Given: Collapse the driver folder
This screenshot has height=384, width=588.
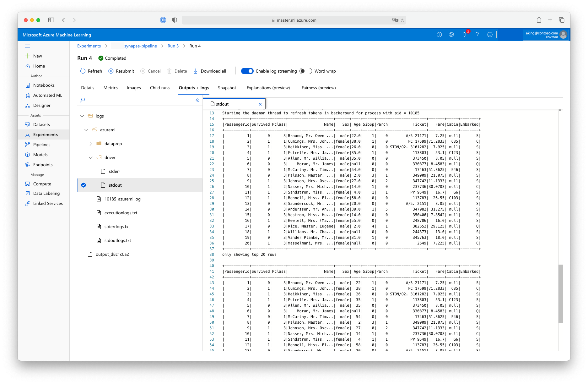Looking at the screenshot, I should click(91, 157).
